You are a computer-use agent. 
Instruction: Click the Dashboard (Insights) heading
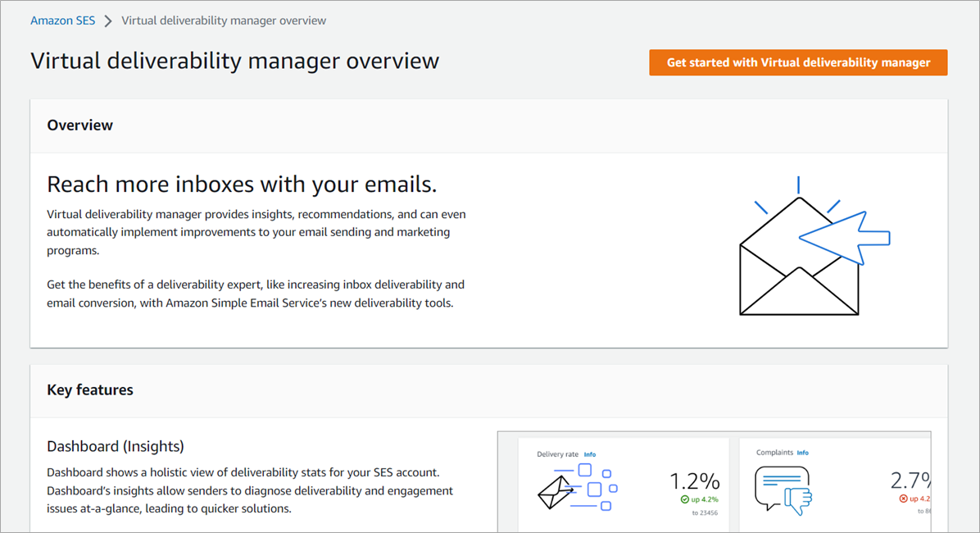pyautogui.click(x=116, y=446)
